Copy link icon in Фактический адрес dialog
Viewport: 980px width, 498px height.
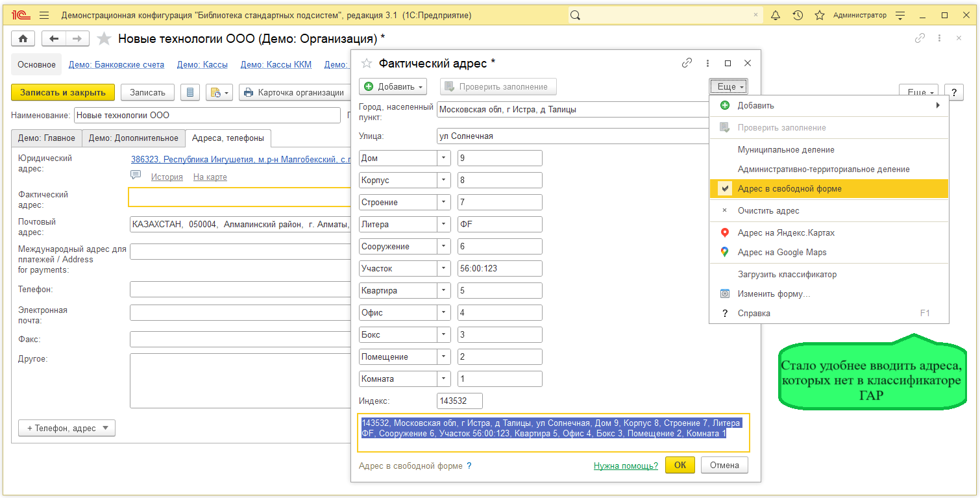687,63
